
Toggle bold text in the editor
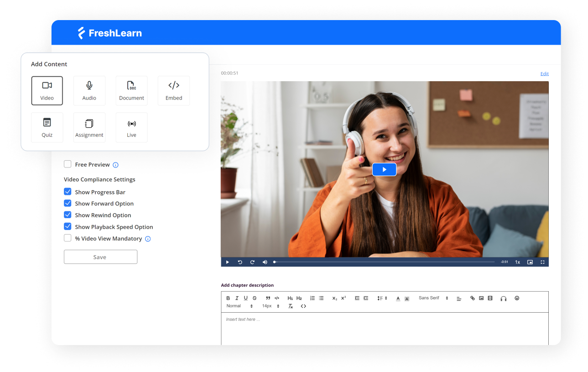pos(228,298)
